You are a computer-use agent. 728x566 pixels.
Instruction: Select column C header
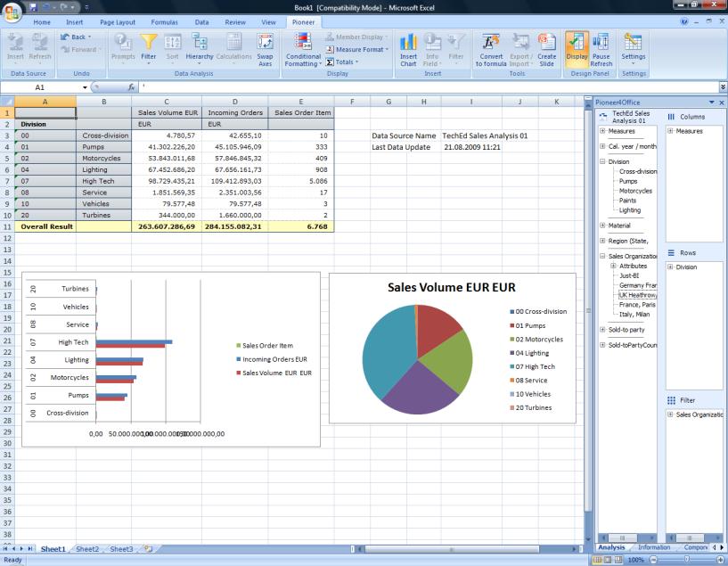point(167,102)
